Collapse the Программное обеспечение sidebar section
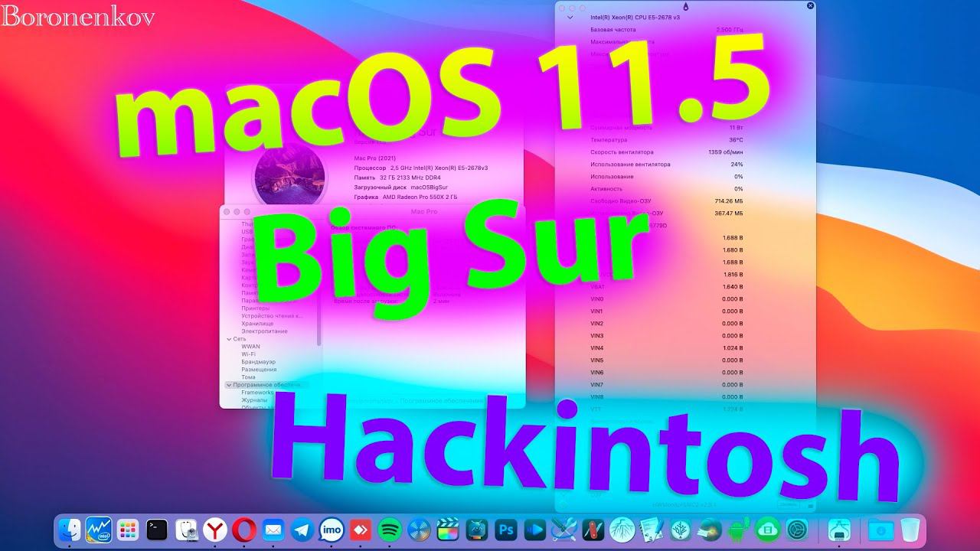 click(x=228, y=385)
